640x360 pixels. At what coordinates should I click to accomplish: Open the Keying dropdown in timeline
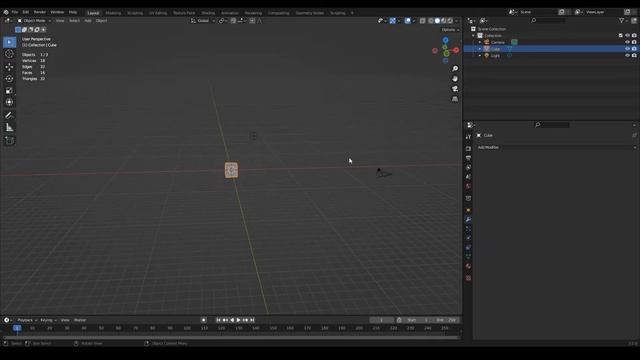point(48,320)
